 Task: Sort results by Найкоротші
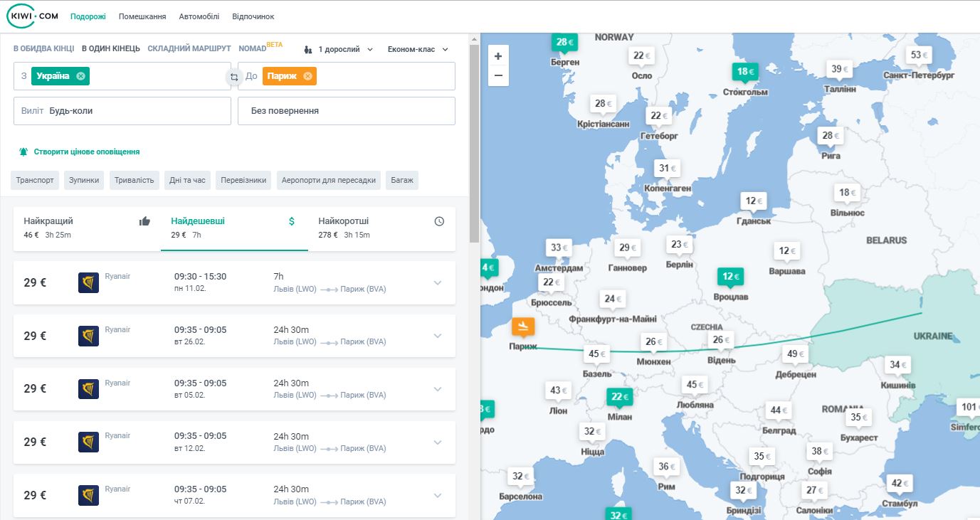pos(381,228)
